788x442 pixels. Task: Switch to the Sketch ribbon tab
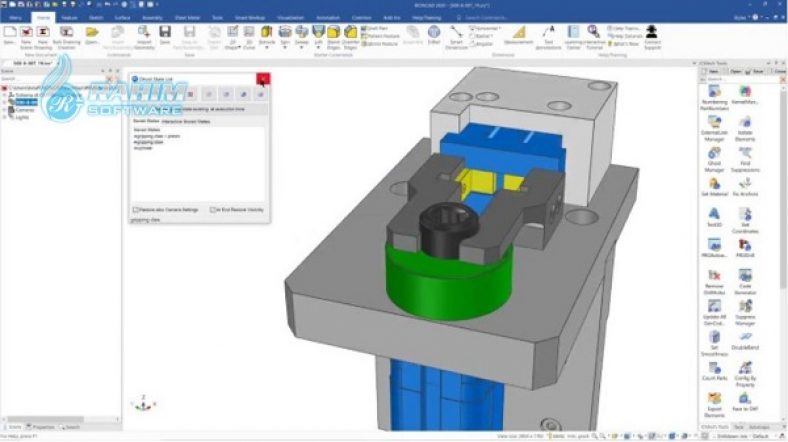coord(96,18)
